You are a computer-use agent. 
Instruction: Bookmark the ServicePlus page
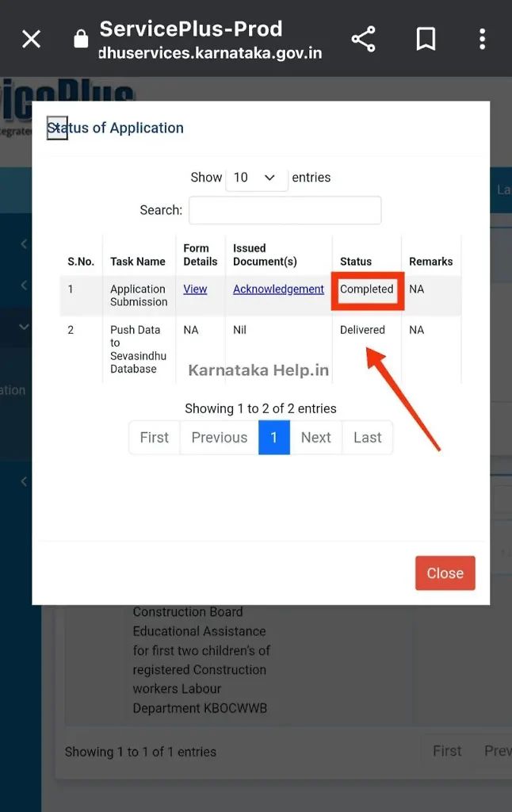[x=426, y=39]
